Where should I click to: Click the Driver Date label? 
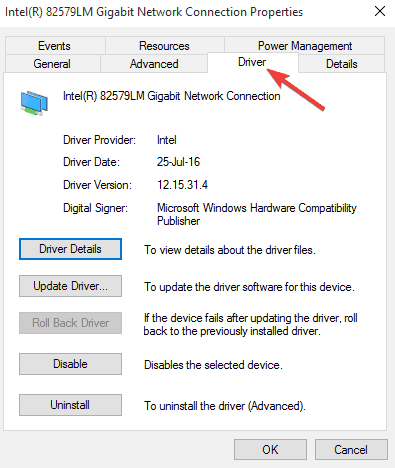(x=91, y=162)
